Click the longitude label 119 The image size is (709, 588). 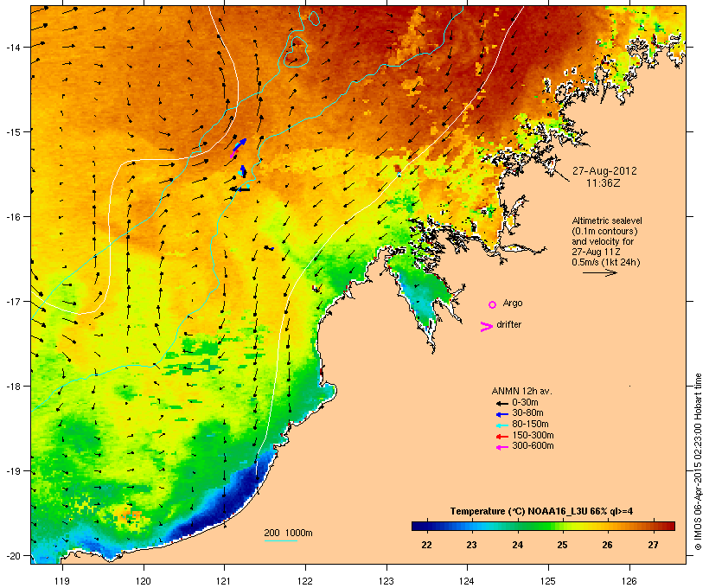[62, 581]
